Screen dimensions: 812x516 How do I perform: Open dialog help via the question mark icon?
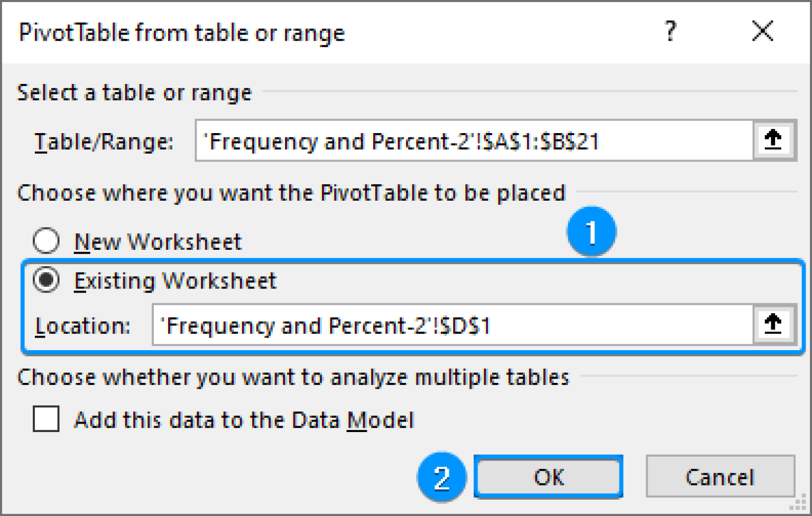[670, 32]
